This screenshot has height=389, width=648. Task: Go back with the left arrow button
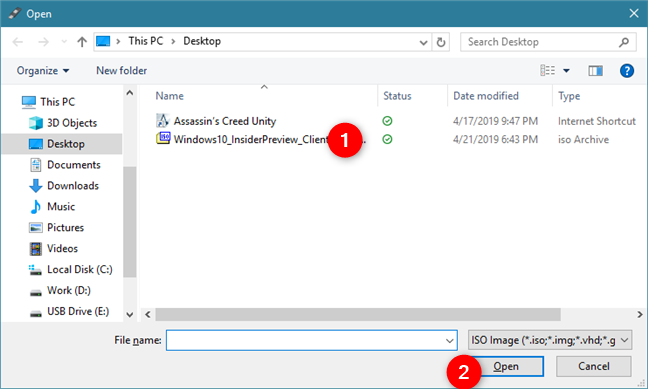(x=18, y=42)
